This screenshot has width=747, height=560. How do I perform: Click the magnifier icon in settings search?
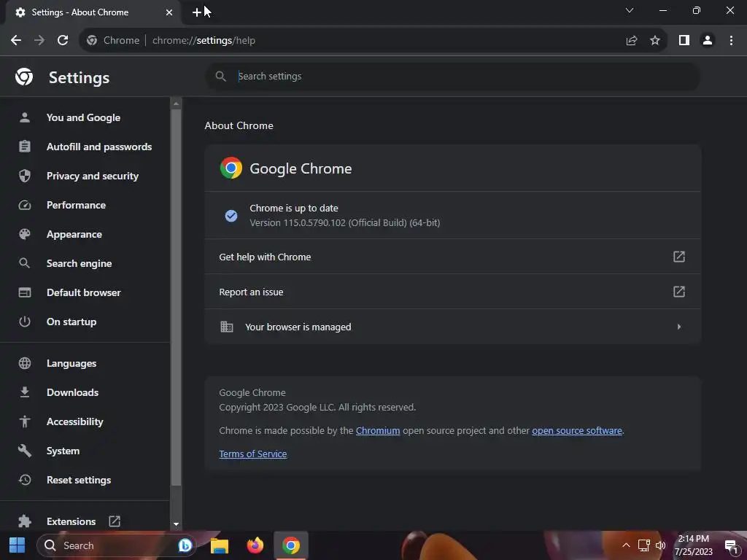[x=220, y=76]
